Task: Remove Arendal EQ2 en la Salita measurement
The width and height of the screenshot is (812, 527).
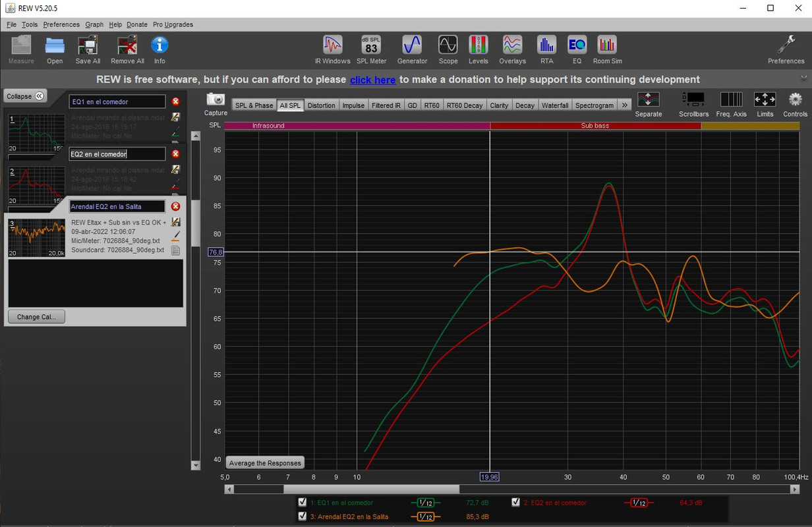Action: pos(175,206)
